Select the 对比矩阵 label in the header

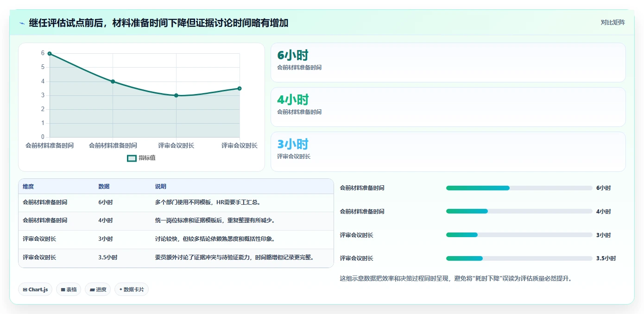(612, 22)
